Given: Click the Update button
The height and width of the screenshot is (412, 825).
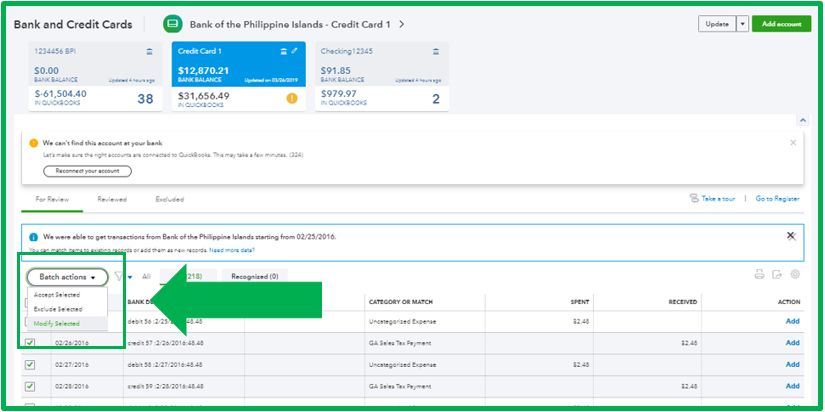Looking at the screenshot, I should coord(717,24).
